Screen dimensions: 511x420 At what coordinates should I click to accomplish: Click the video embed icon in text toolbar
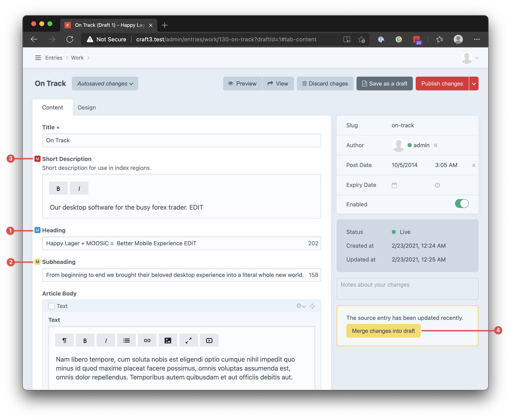coord(209,340)
